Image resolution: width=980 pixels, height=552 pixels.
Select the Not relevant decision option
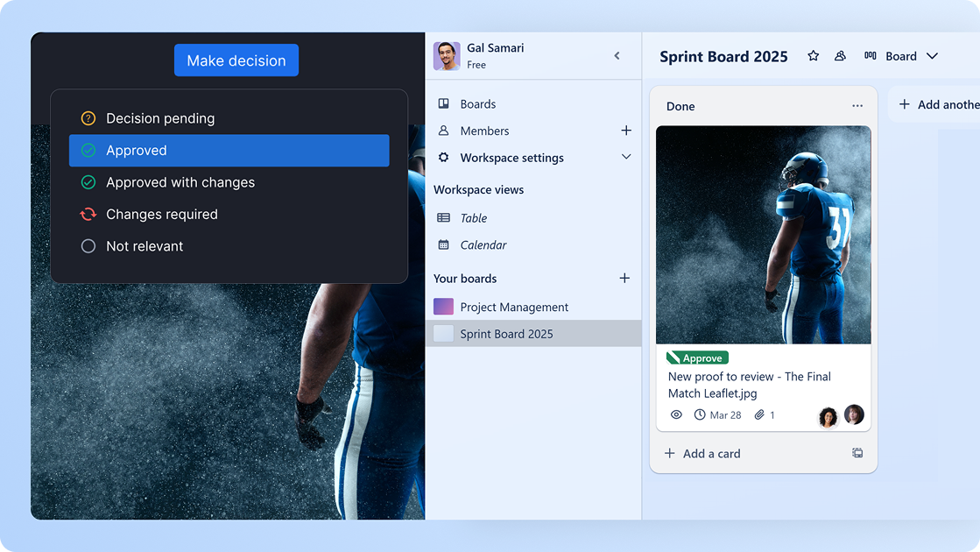(x=144, y=246)
